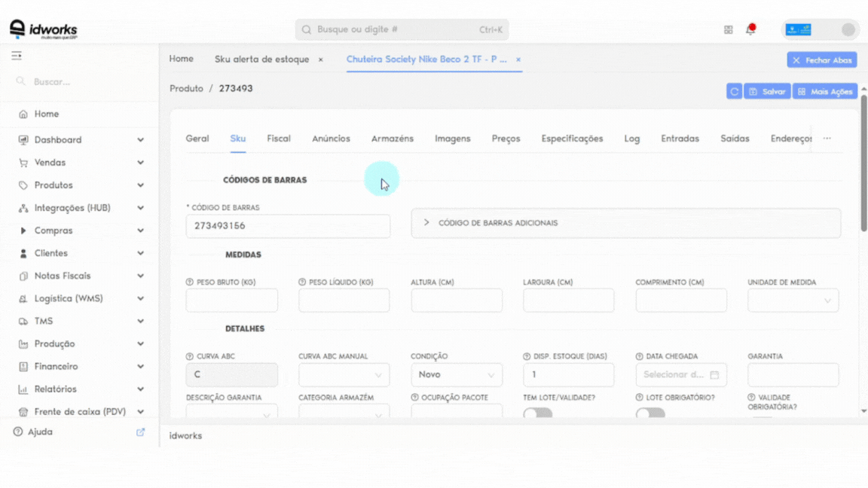Viewport: 868px width, 488px height.
Task: Click the notifications bell icon
Action: 750,29
